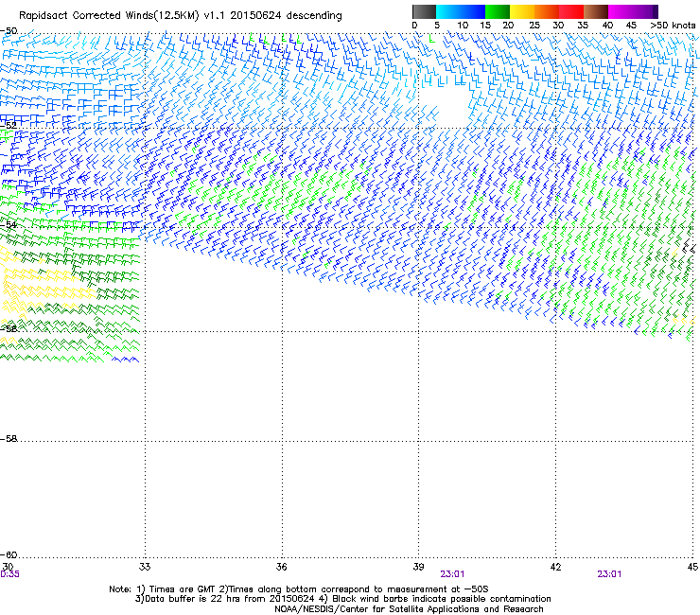
Task: Click the blue 10-15 knots color swatch
Action: pos(473,11)
